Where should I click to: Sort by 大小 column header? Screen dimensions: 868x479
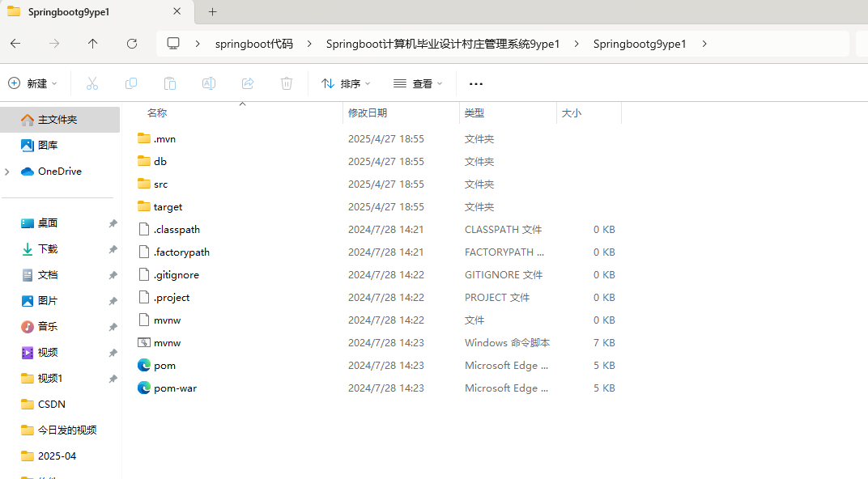pyautogui.click(x=572, y=112)
